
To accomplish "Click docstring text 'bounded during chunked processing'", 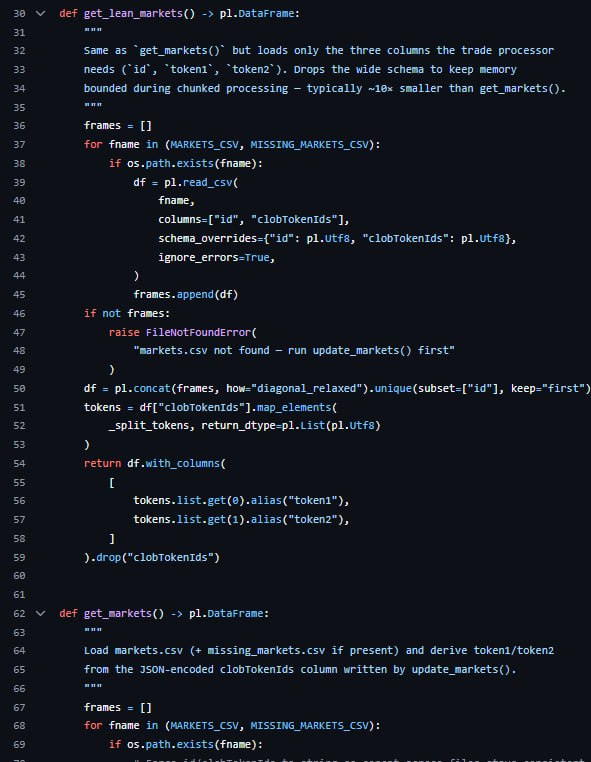I will (x=186, y=89).
